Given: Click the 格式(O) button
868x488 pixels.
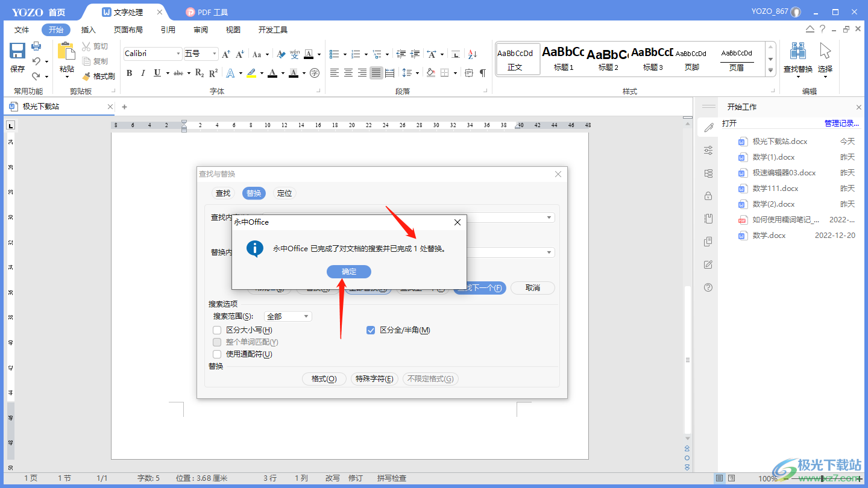Looking at the screenshot, I should pos(324,379).
